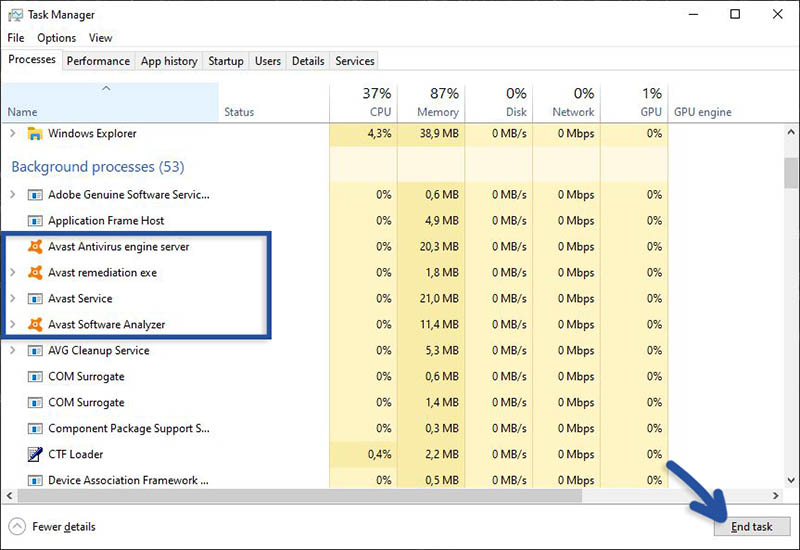Collapse view with Fewer details arrow icon
Screen dimensions: 800x550
pos(17,527)
